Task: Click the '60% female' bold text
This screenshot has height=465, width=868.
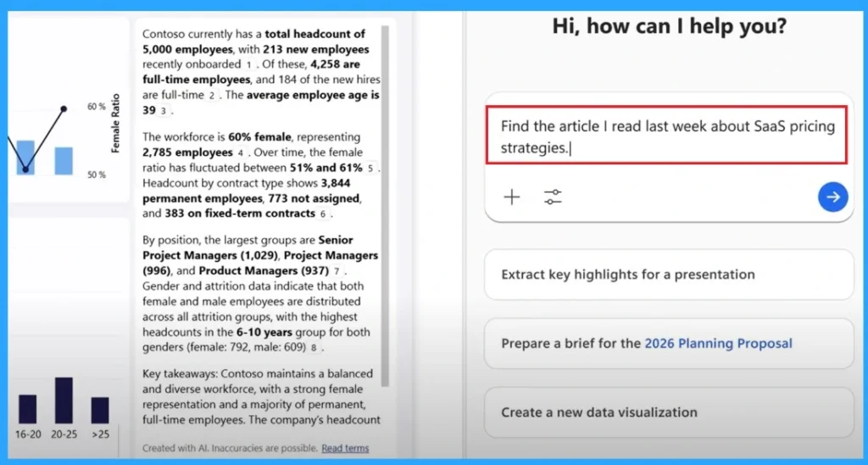Action: [259, 137]
